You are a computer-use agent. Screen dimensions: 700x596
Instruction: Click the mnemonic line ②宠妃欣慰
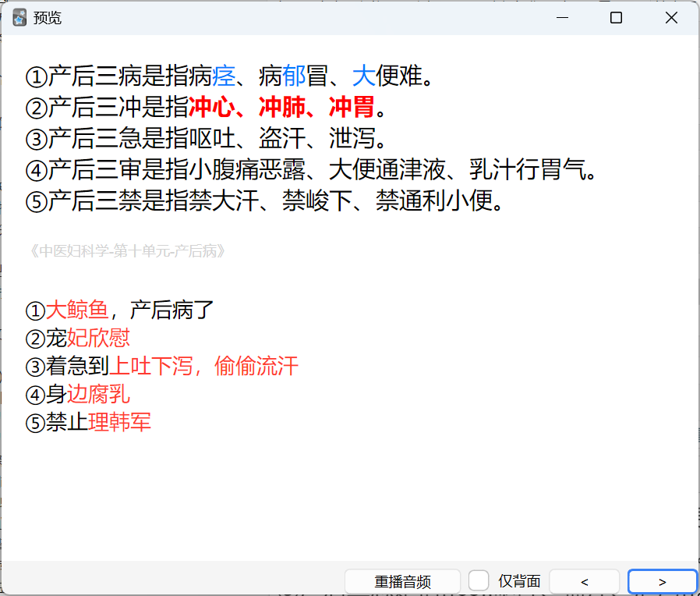pos(78,338)
